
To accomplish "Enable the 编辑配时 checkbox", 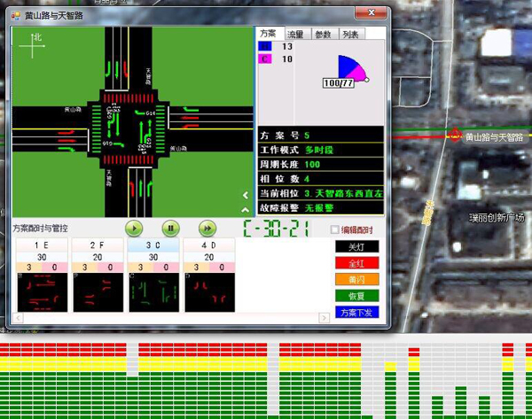I will click(335, 229).
